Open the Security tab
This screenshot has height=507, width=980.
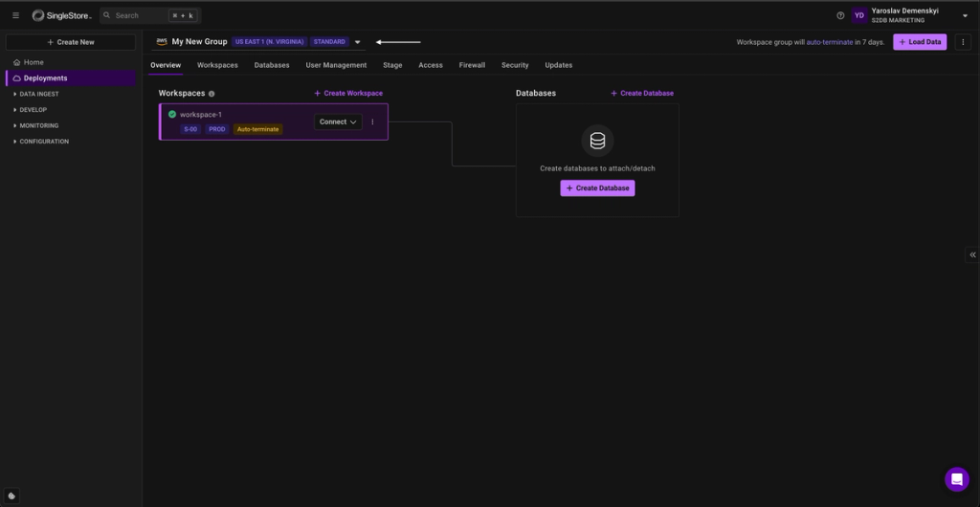[x=515, y=65]
